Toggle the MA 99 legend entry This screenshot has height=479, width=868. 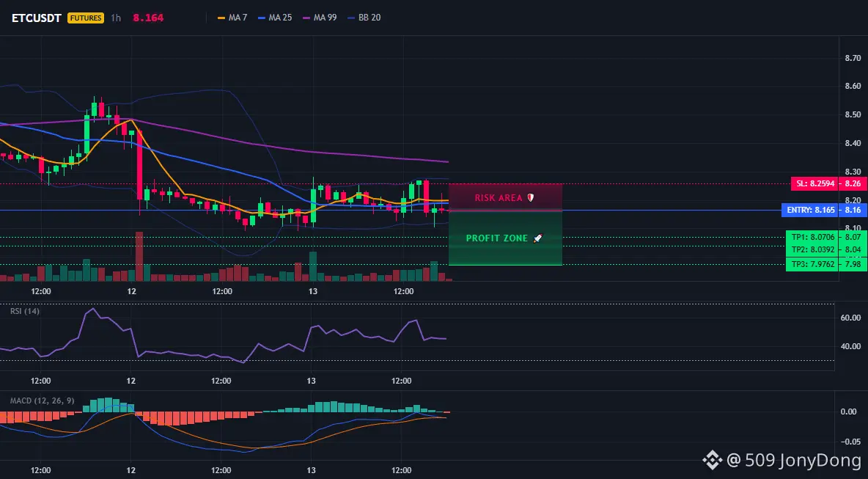320,18
